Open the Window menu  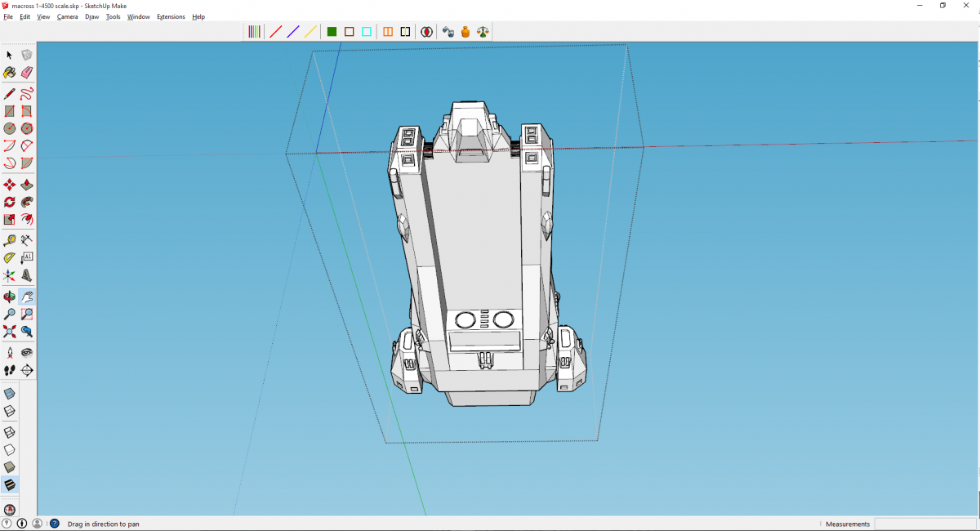click(x=138, y=16)
